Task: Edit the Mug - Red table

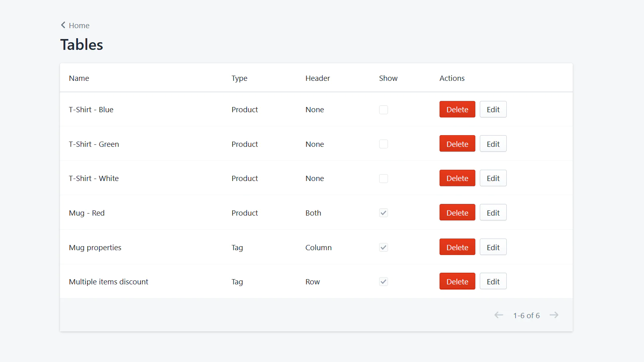Action: tap(493, 212)
